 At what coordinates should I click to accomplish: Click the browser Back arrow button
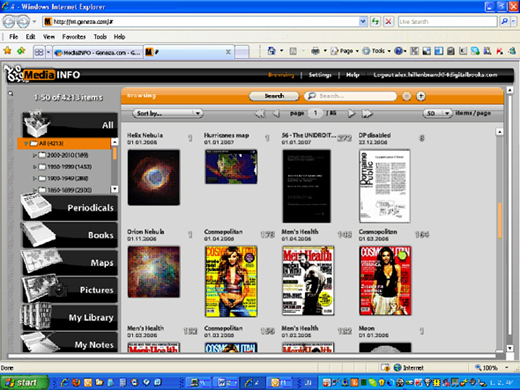click(9, 22)
